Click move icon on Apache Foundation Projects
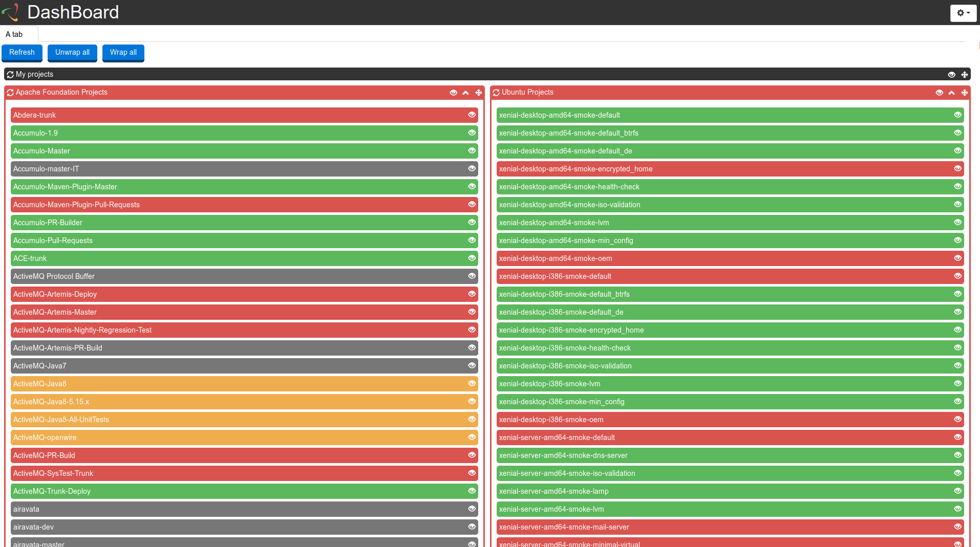 click(x=478, y=93)
